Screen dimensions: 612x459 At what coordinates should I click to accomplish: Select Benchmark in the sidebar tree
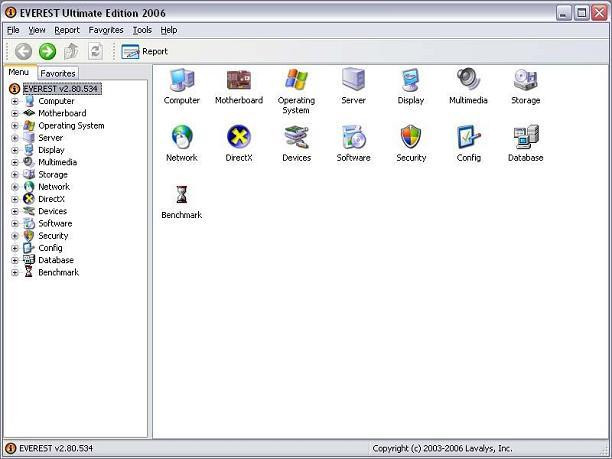tap(59, 272)
